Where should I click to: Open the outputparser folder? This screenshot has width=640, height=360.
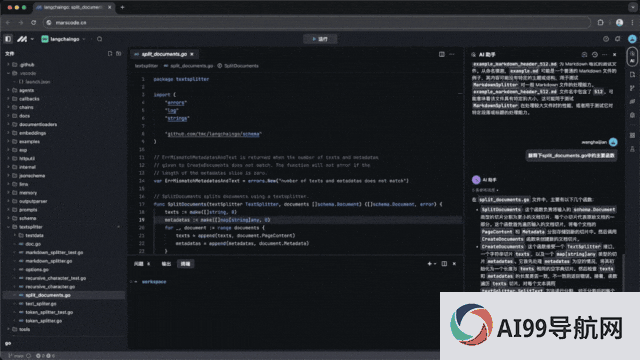33,201
